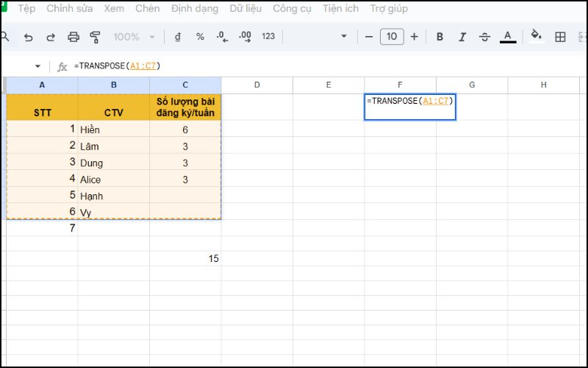Decrease font size with minus button
The height and width of the screenshot is (368, 588).
coord(369,37)
